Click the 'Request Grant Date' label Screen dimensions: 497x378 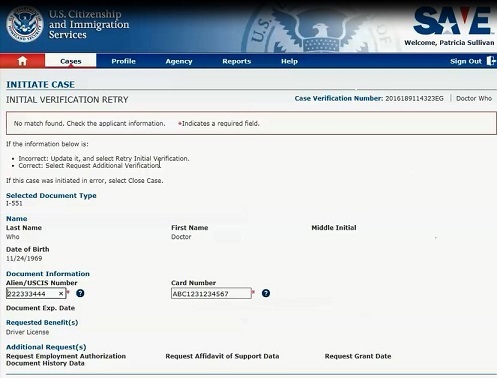(358, 356)
